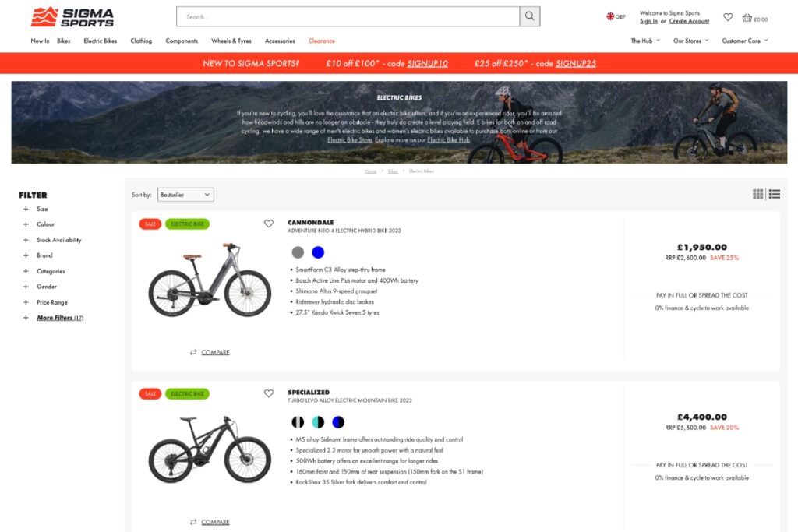Image resolution: width=798 pixels, height=532 pixels.
Task: Open the Electric Bike Store link
Action: point(350,140)
